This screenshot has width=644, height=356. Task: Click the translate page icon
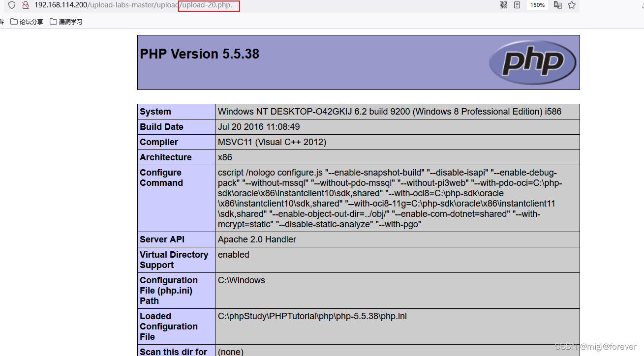coord(557,5)
